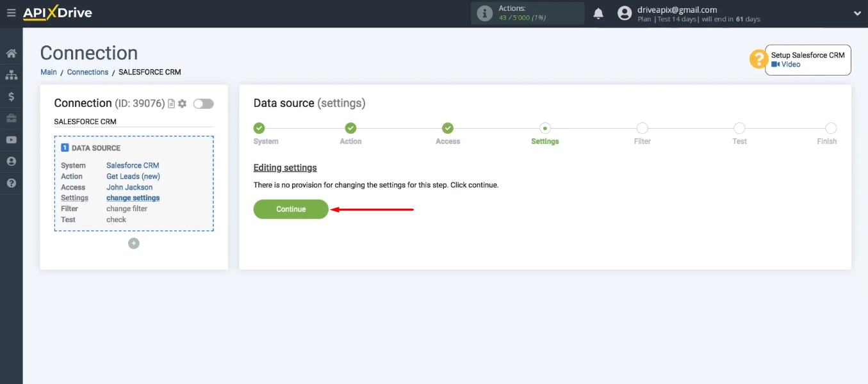This screenshot has height=384, width=868.
Task: Open the video tutorials icon in the sidebar
Action: tap(11, 140)
